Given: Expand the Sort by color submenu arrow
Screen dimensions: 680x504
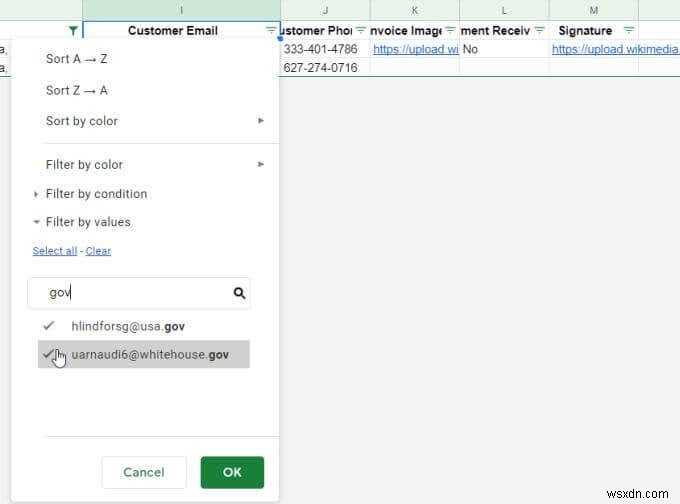Looking at the screenshot, I should [x=261, y=121].
